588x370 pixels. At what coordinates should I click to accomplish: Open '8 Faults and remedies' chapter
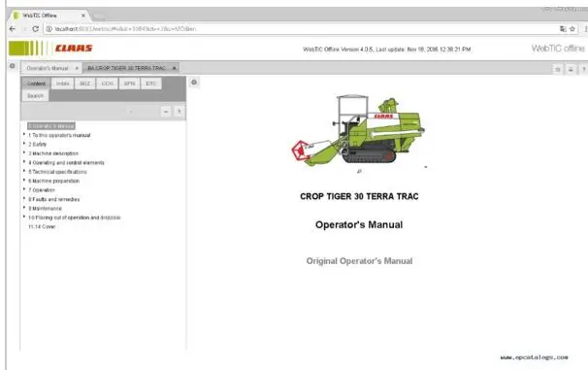coord(54,199)
